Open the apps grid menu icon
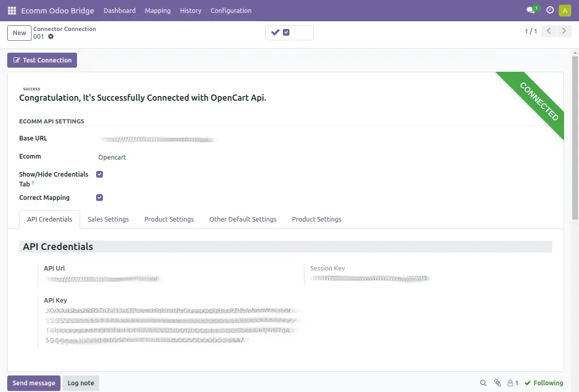This screenshot has height=392, width=579. (x=11, y=10)
